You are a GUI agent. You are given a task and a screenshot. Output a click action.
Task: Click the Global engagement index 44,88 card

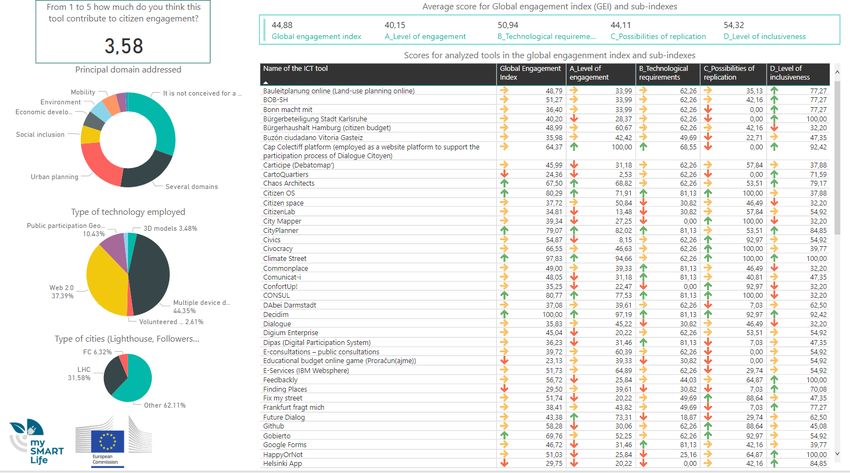[316, 30]
